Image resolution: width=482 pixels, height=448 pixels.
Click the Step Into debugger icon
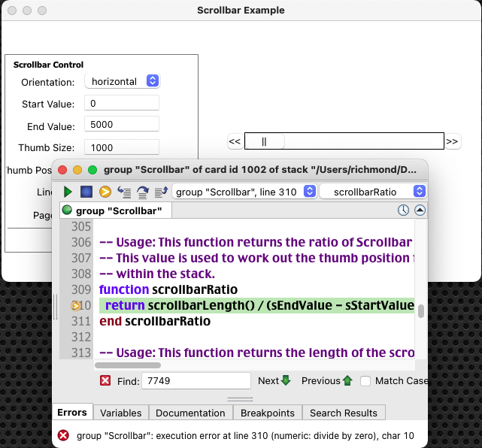tap(124, 192)
